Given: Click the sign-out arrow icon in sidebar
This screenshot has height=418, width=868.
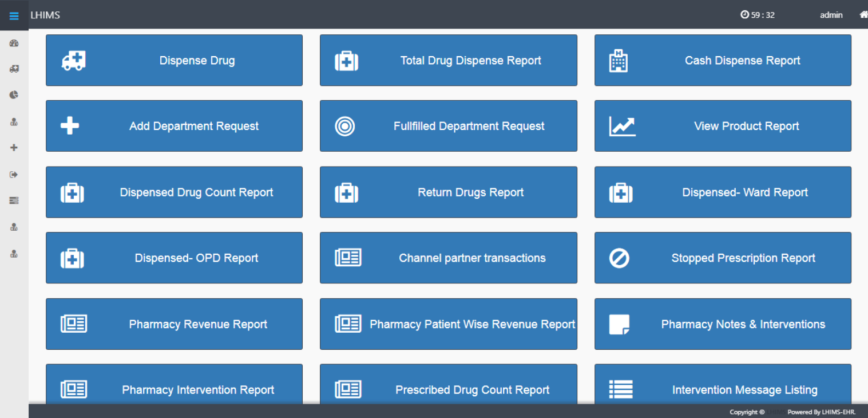Looking at the screenshot, I should tap(14, 175).
